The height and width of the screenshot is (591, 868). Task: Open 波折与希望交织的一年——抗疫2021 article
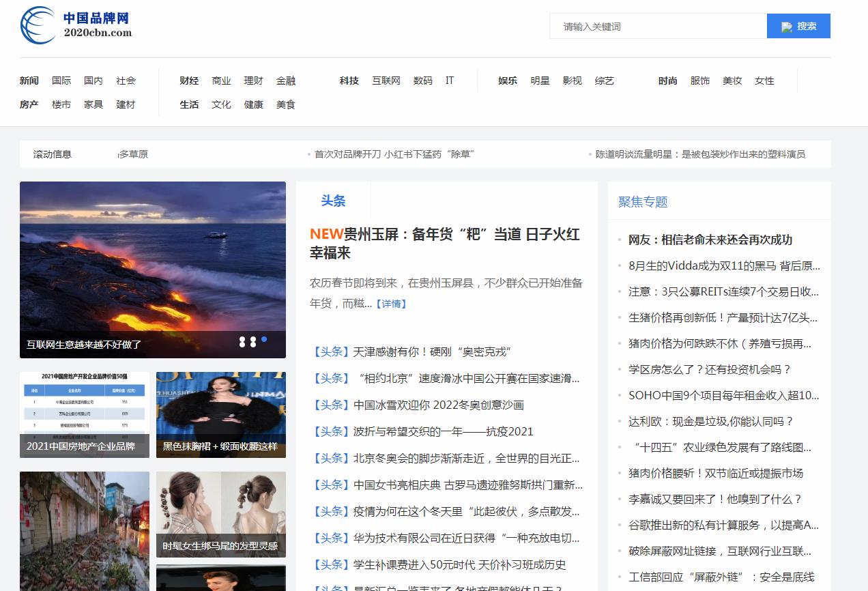point(444,432)
